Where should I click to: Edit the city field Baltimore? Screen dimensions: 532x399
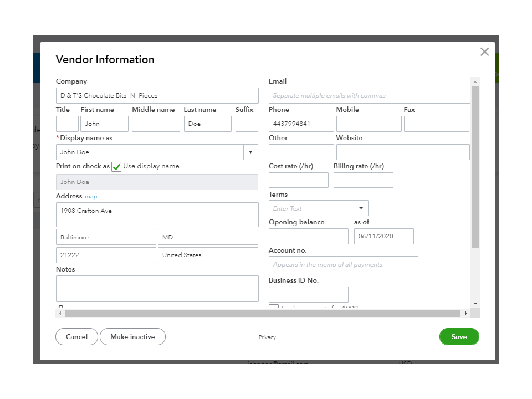(x=106, y=237)
